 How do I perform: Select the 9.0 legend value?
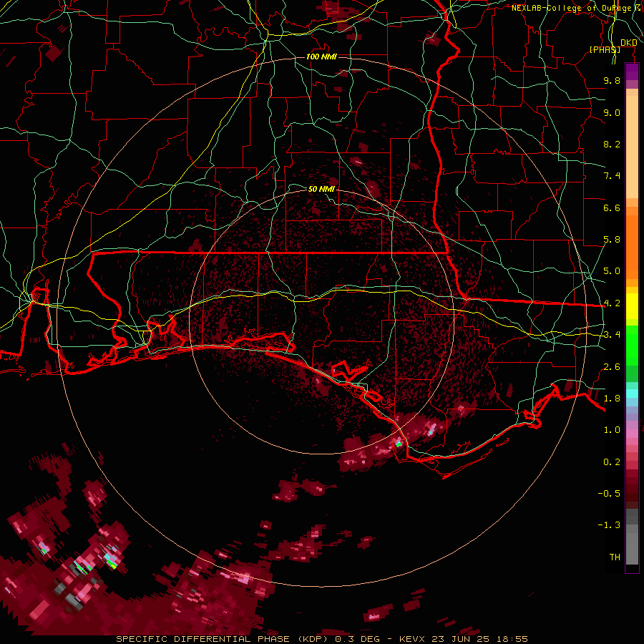tap(612, 112)
